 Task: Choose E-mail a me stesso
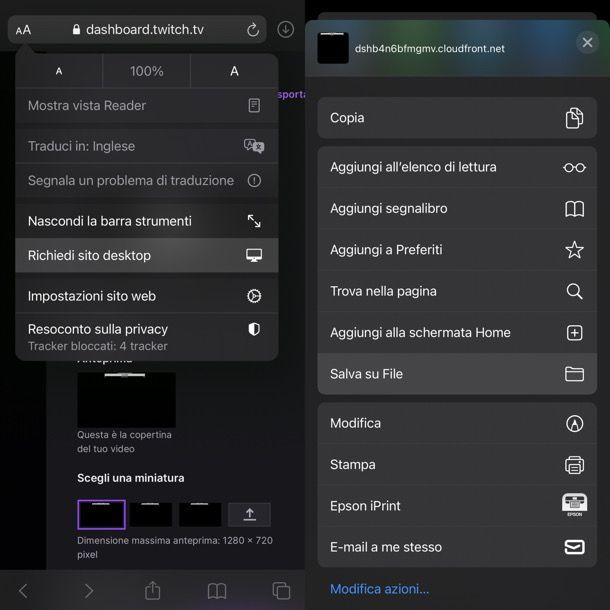pos(457,547)
